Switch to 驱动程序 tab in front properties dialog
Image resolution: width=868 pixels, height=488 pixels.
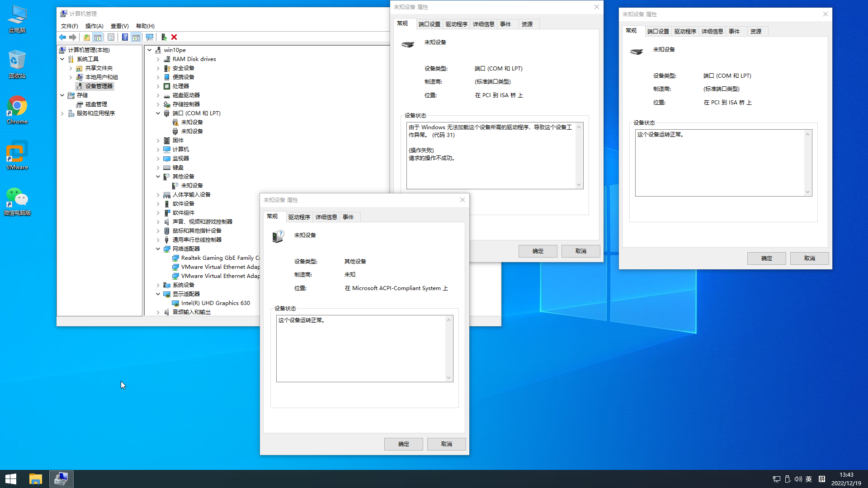[x=299, y=217]
